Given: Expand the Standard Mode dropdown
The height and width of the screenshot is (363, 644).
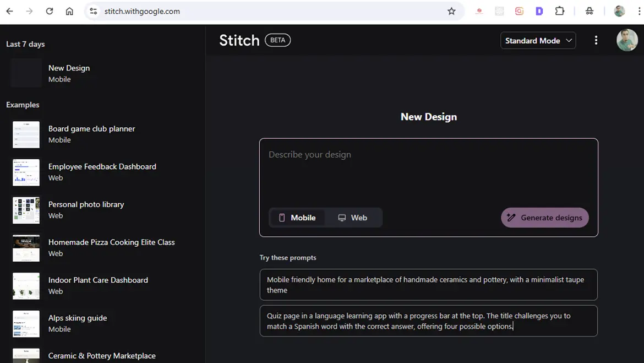Looking at the screenshot, I should tap(538, 40).
